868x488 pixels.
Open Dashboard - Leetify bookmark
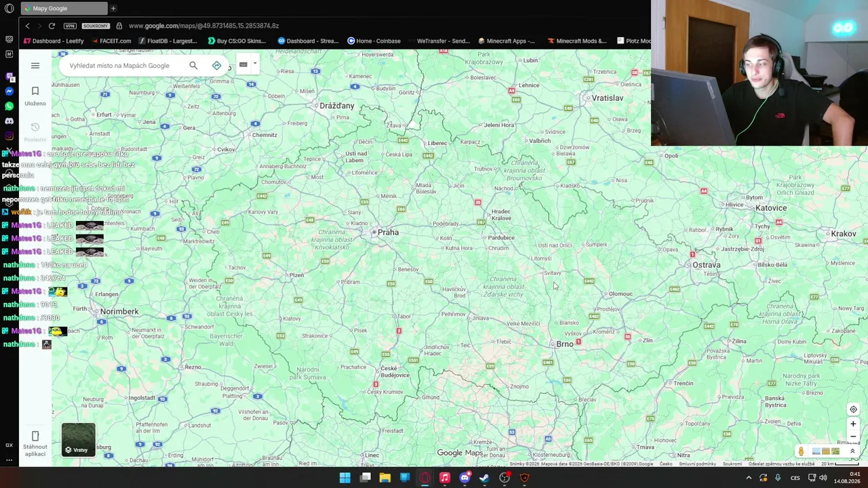(54, 41)
